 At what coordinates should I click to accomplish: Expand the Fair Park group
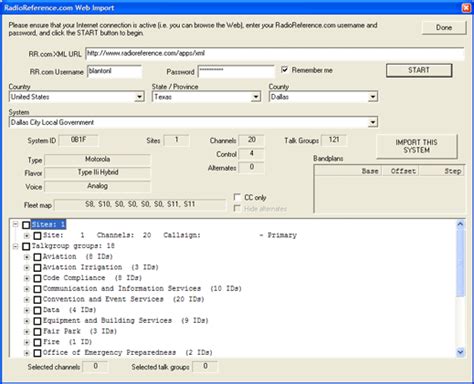click(27, 332)
